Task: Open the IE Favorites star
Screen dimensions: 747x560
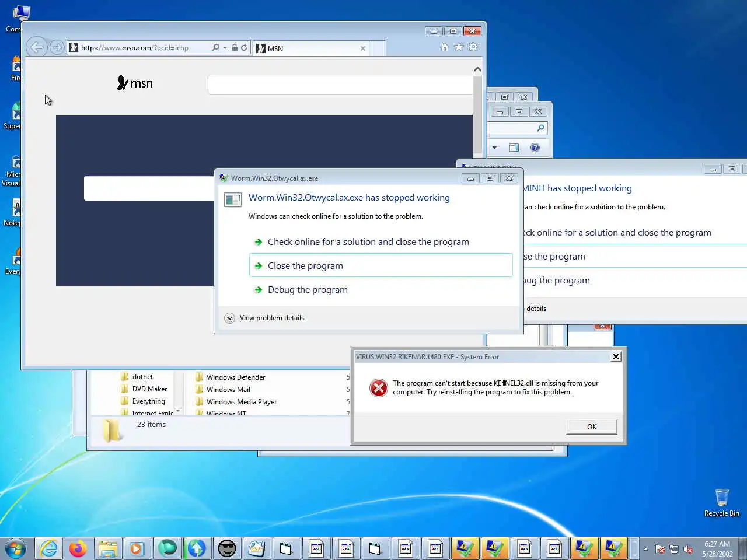Action: 459,47
